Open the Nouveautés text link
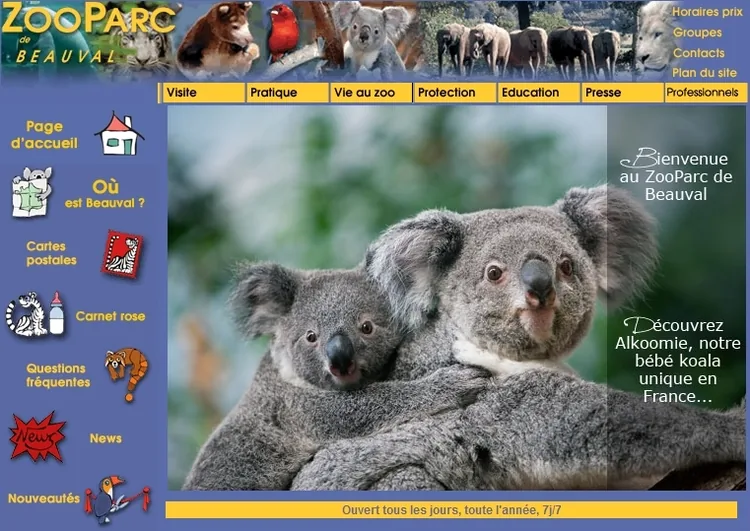Viewport: 750px width, 531px height. tap(44, 498)
